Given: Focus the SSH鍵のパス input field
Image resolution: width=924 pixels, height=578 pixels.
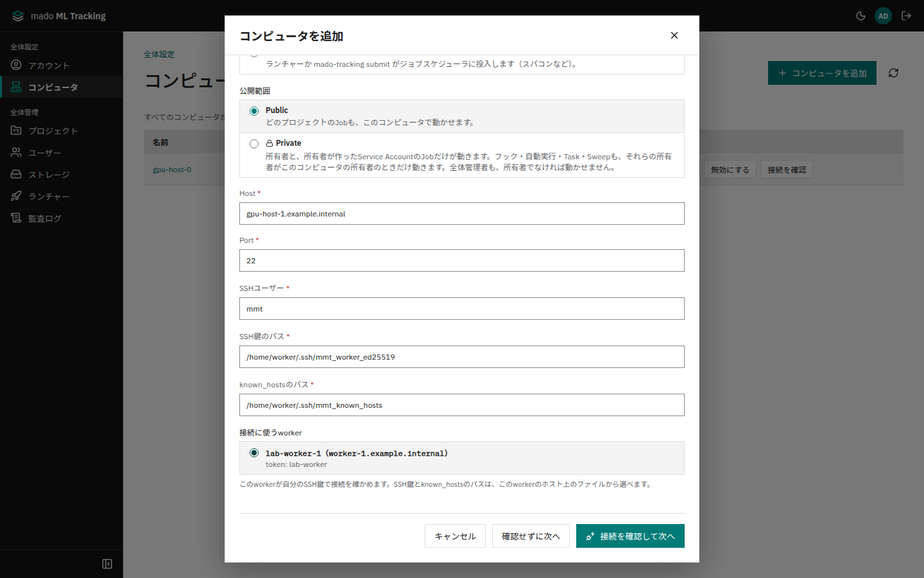Looking at the screenshot, I should pyautogui.click(x=462, y=357).
